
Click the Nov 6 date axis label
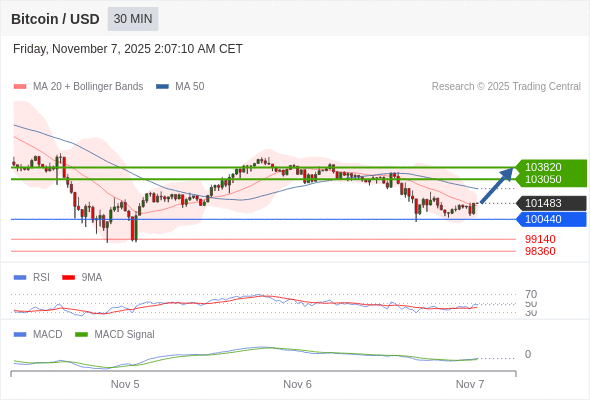[297, 384]
